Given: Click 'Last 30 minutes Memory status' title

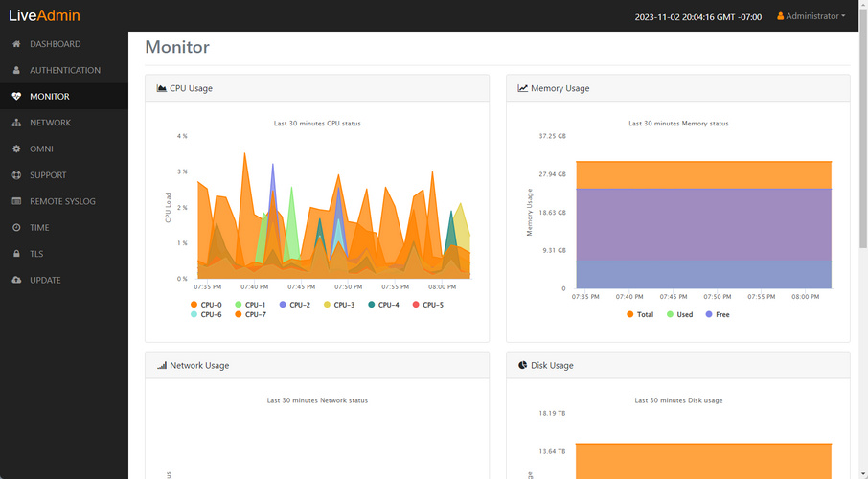Looking at the screenshot, I should [x=678, y=124].
